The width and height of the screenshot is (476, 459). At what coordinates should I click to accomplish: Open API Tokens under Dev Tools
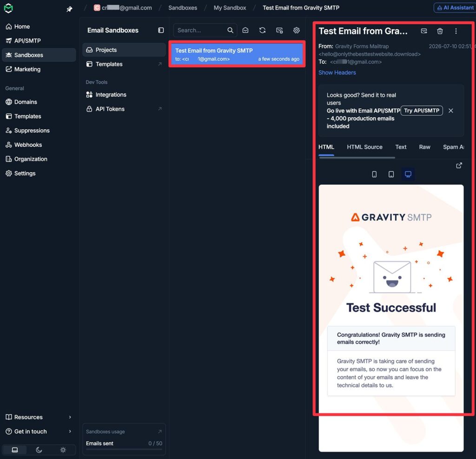124,109
